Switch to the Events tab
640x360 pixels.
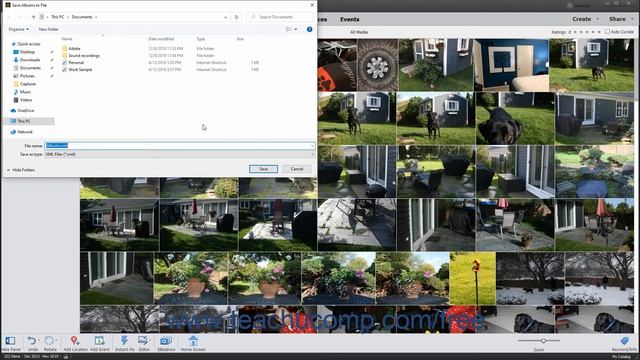tap(349, 19)
